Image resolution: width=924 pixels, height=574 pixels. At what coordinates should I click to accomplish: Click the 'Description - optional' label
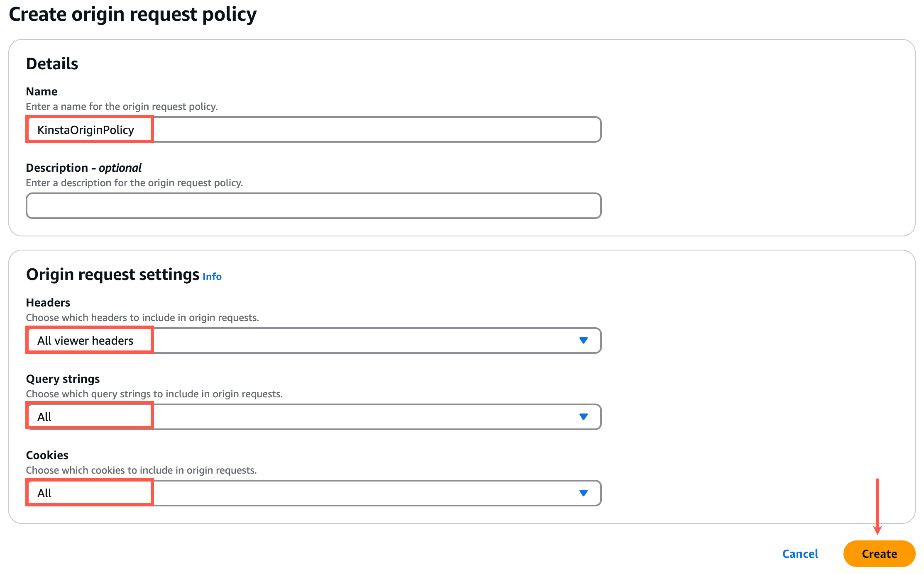click(83, 167)
